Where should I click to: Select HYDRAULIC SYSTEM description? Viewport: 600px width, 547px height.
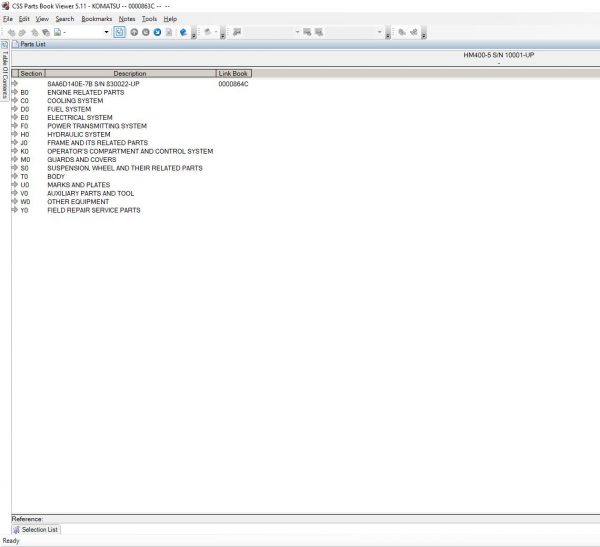pos(78,134)
